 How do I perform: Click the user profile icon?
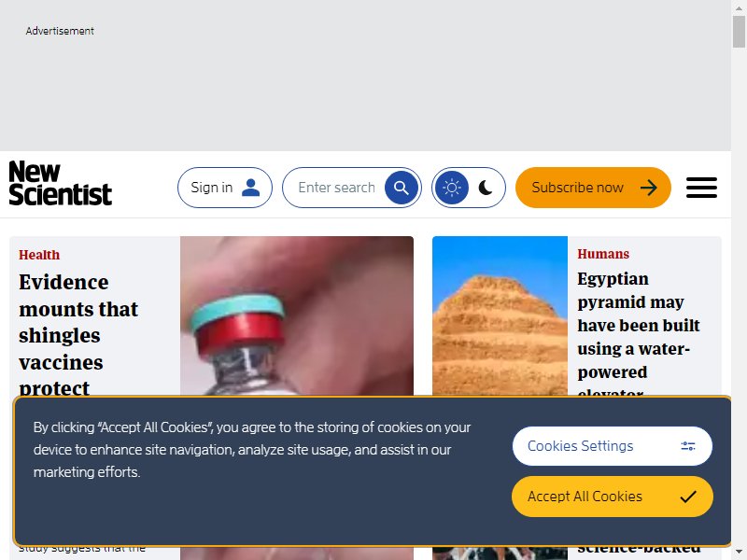250,188
